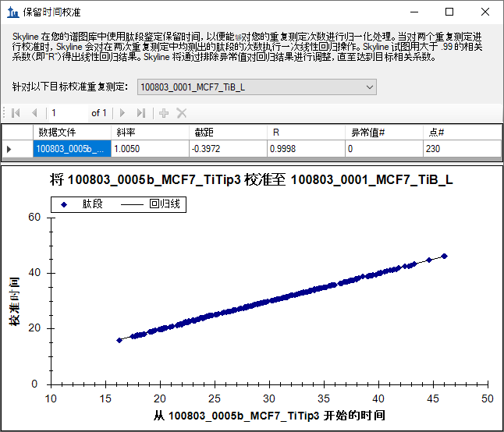Add new record with plus icon
The image size is (504, 432).
pyautogui.click(x=164, y=113)
